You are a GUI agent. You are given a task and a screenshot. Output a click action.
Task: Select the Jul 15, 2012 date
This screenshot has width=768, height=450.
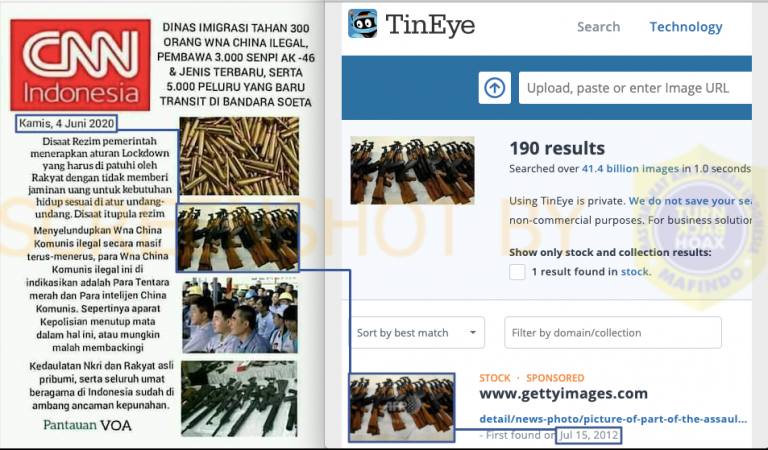tap(588, 435)
